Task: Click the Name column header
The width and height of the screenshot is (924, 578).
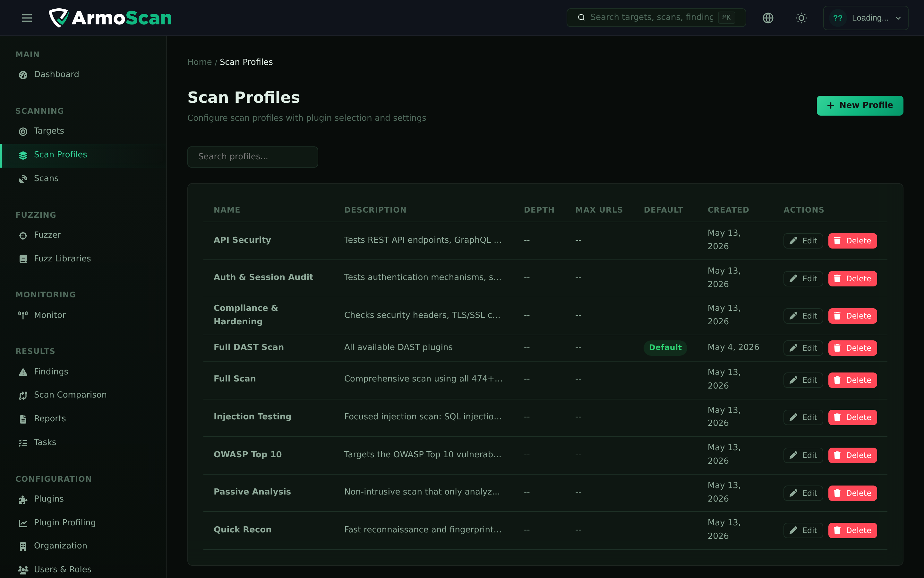Action: click(227, 210)
